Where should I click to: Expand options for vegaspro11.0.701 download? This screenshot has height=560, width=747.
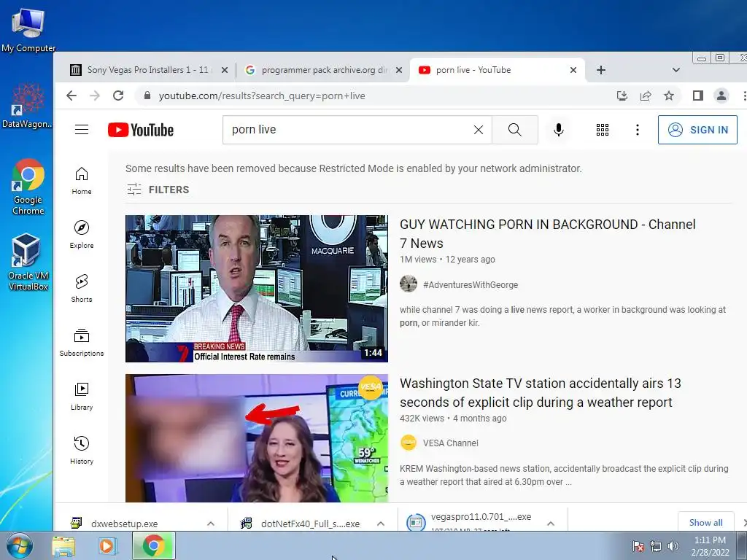click(551, 524)
